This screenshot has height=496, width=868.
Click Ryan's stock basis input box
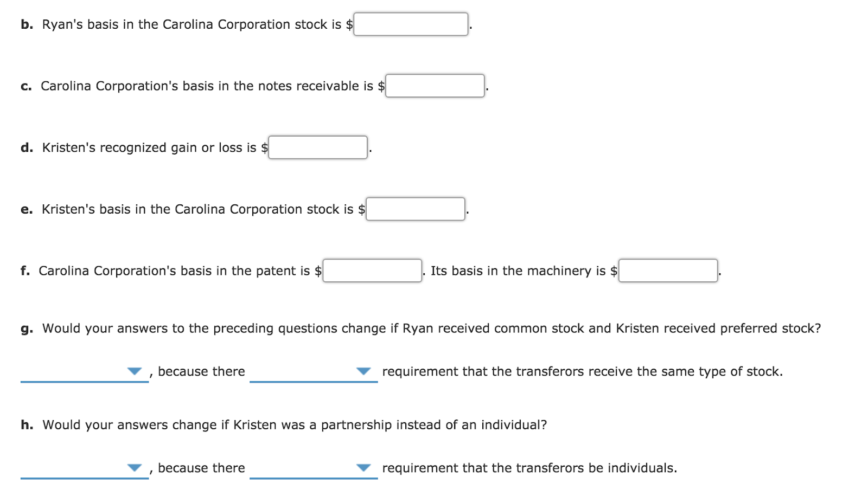click(411, 25)
